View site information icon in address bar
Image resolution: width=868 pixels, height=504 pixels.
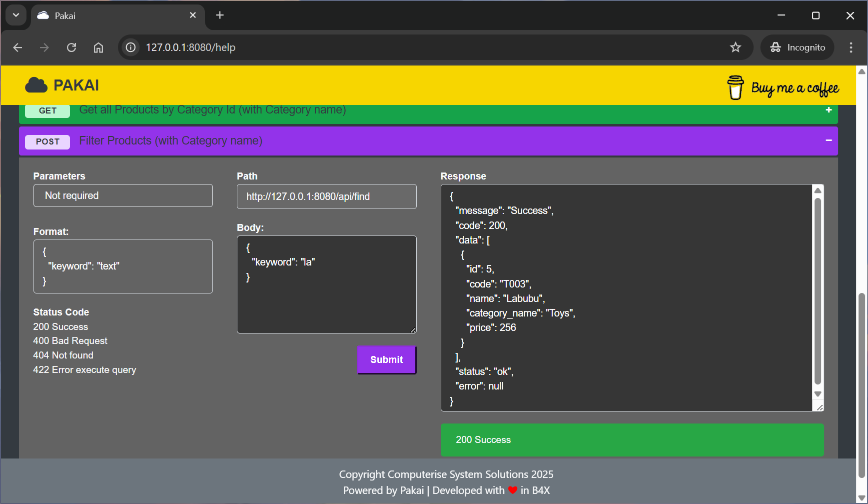click(x=131, y=47)
